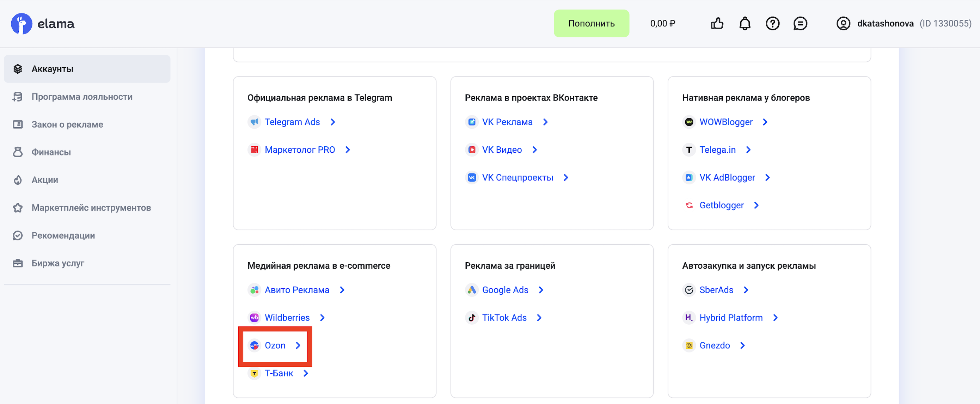Expand the chevron next to Wildberries
Image resolution: width=980 pixels, height=404 pixels.
pyautogui.click(x=323, y=318)
